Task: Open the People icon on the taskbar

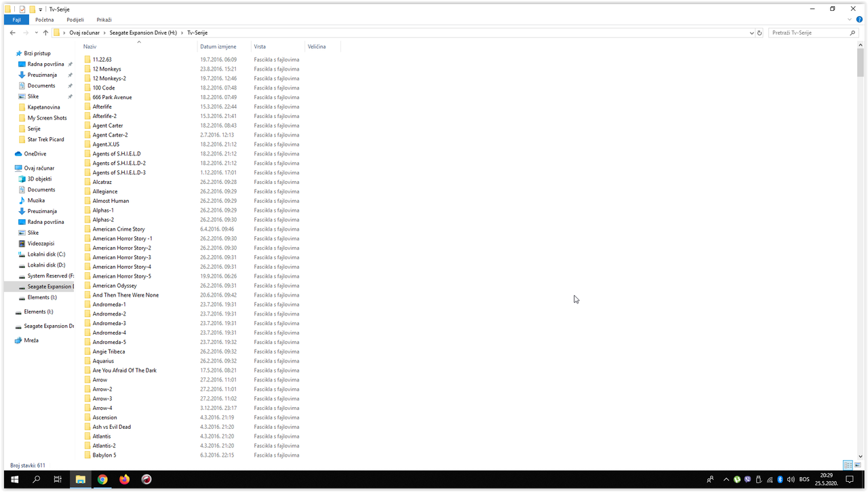Action: click(710, 480)
